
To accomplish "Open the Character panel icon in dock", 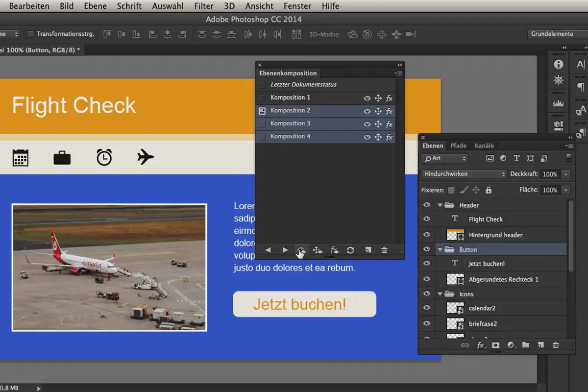I will coord(581,64).
